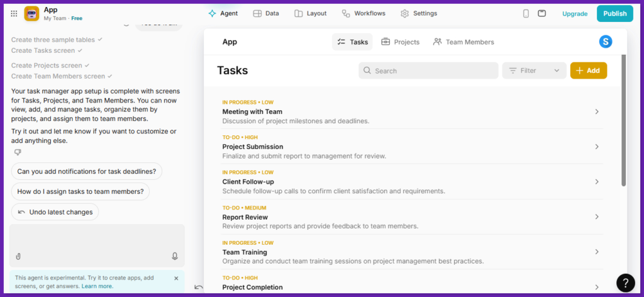The width and height of the screenshot is (644, 297).
Task: Switch to the Workflows tab
Action: coord(363,13)
